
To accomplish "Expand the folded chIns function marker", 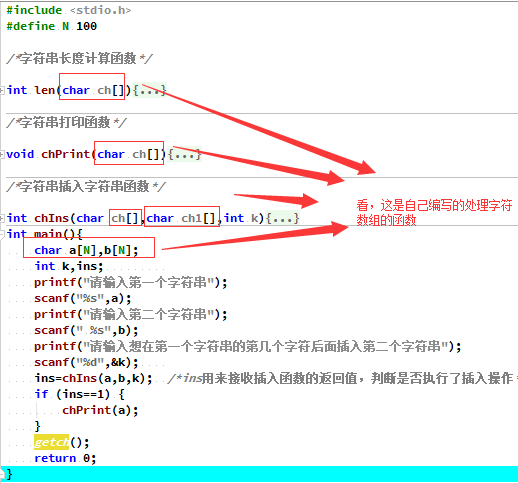I will coord(2,218).
